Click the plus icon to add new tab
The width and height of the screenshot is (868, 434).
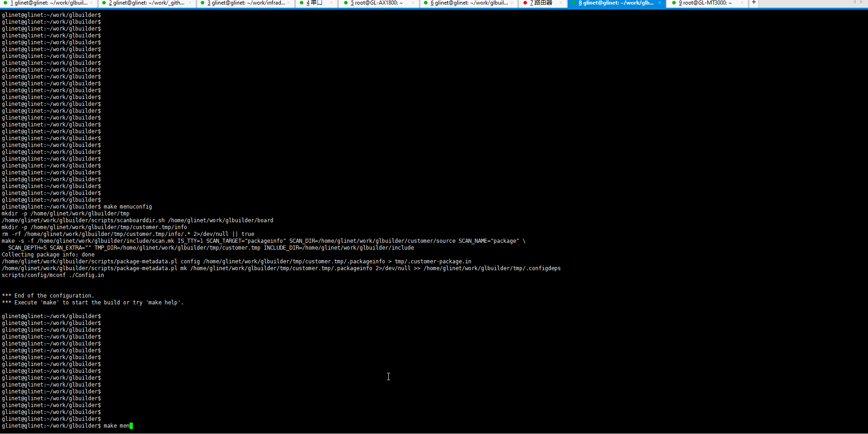pos(754,3)
